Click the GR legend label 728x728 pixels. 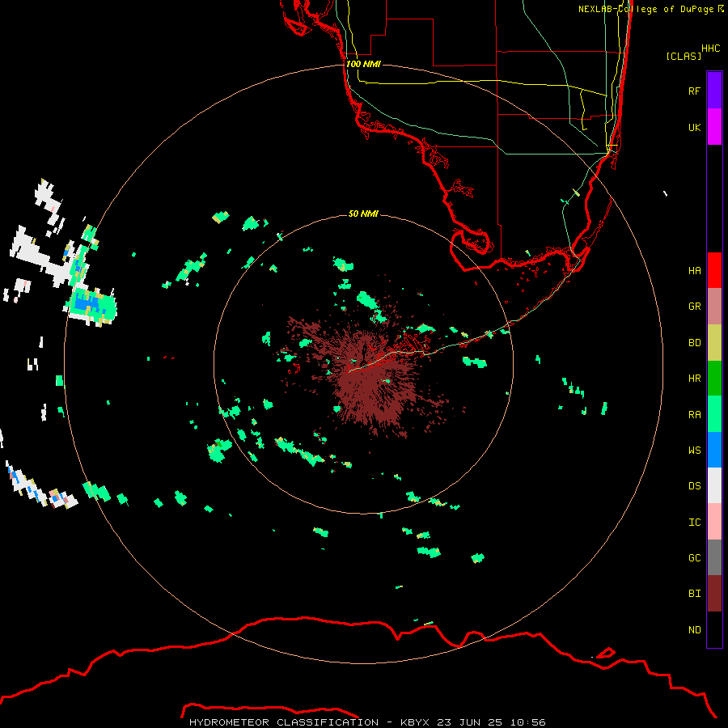pos(694,306)
